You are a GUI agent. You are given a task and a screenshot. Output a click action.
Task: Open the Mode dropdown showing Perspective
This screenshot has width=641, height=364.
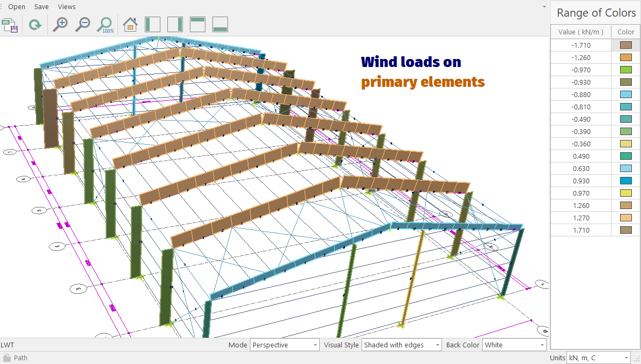(285, 345)
